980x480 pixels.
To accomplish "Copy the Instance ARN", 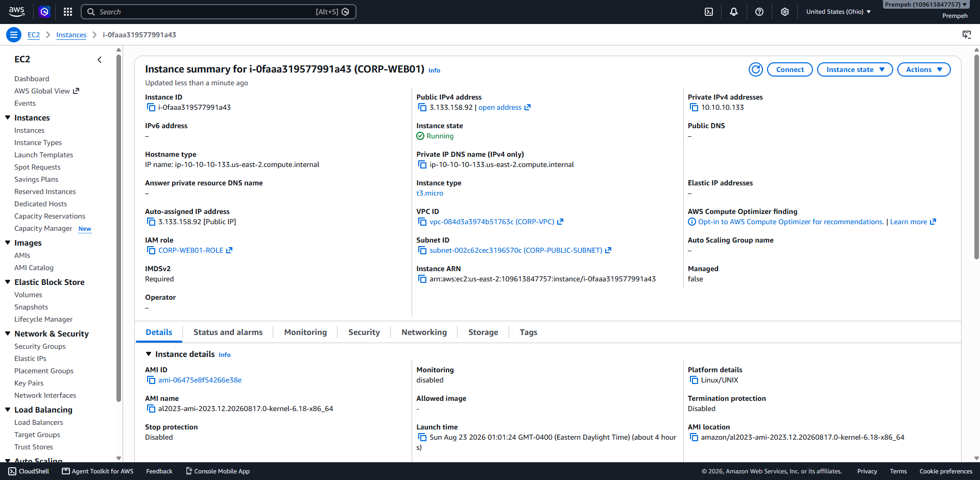I will (422, 279).
